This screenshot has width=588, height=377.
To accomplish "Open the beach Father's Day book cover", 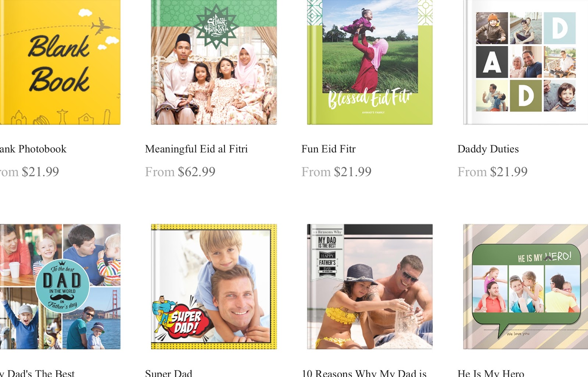I will pyautogui.click(x=370, y=287).
